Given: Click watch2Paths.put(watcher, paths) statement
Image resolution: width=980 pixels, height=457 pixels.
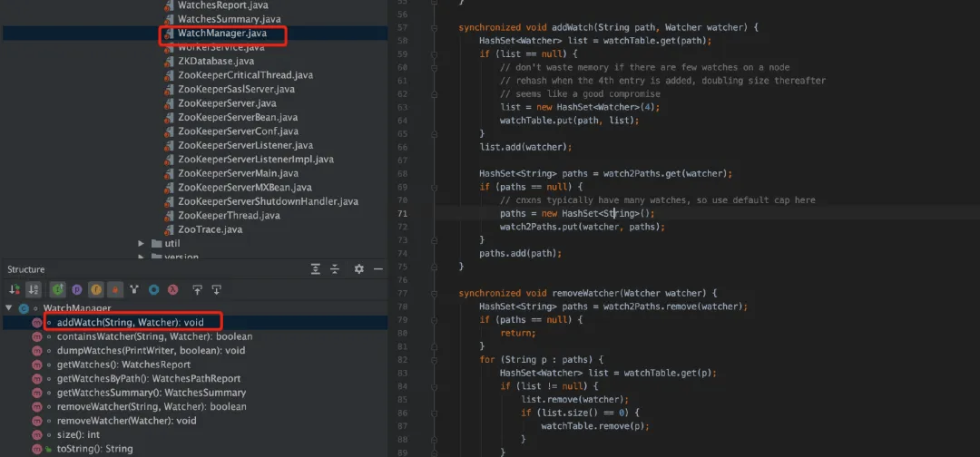Looking at the screenshot, I should (582, 227).
